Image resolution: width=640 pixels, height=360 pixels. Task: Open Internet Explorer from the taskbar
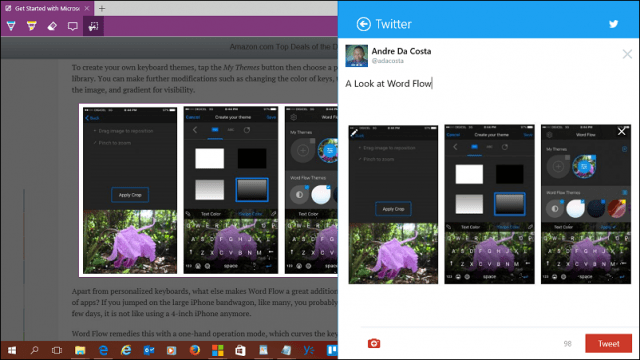click(126, 350)
